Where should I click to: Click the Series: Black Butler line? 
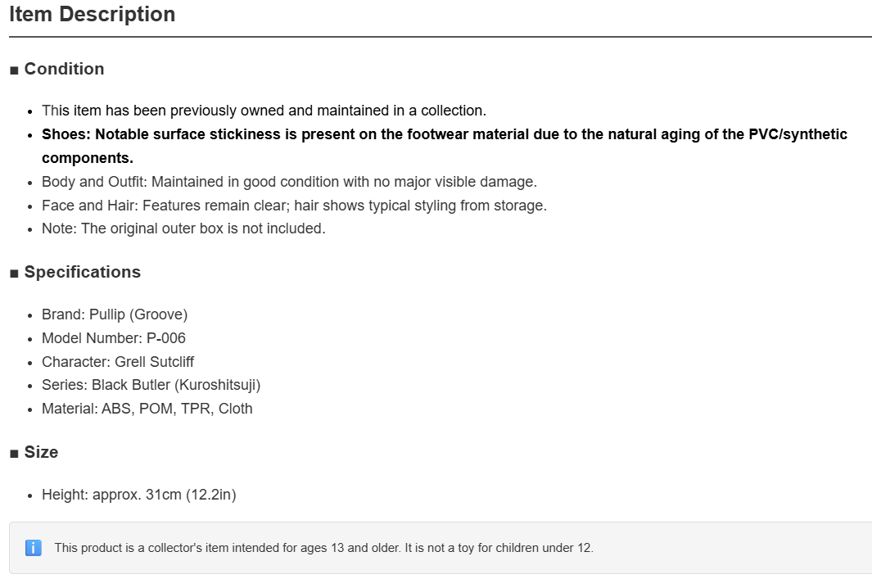[151, 385]
